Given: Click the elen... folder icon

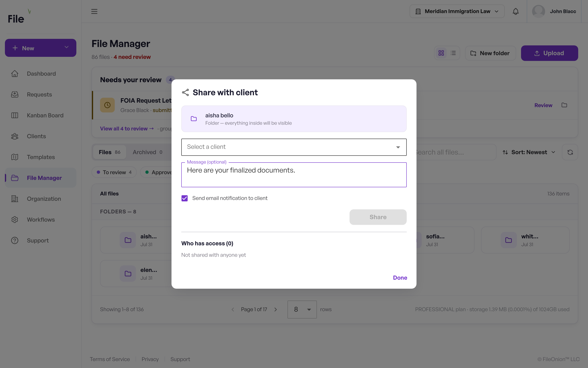Looking at the screenshot, I should coord(128,274).
